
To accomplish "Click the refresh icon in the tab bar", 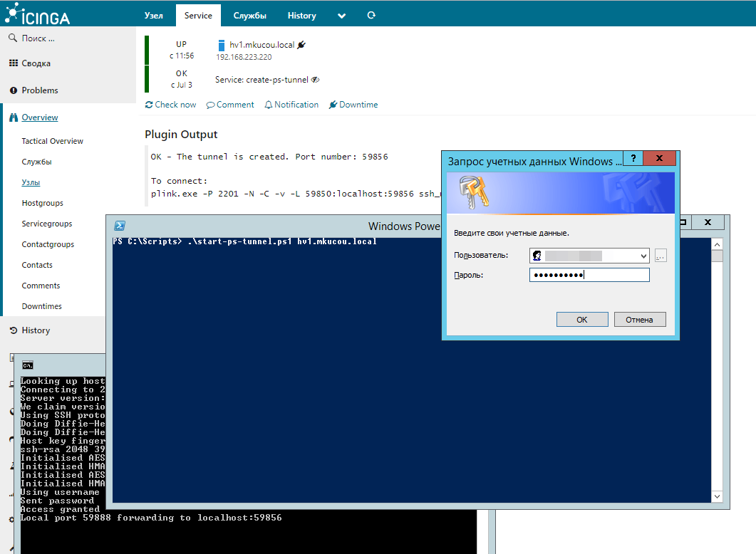I will point(371,15).
